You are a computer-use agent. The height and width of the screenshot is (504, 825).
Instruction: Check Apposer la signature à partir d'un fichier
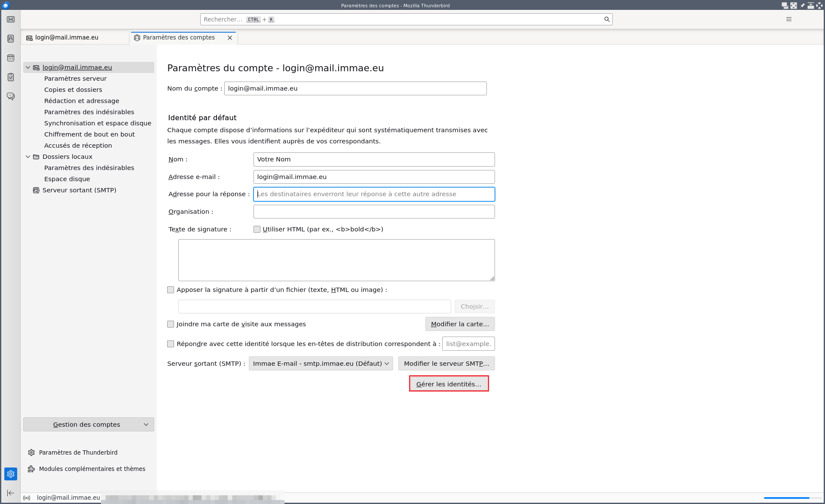click(171, 290)
